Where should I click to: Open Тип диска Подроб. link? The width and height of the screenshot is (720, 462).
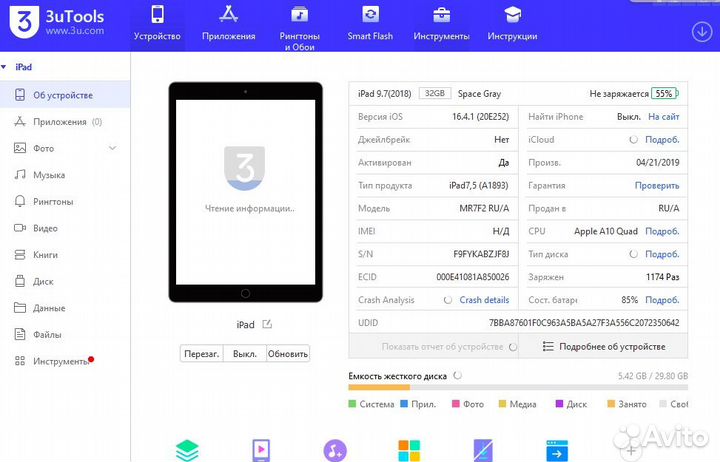(x=662, y=254)
